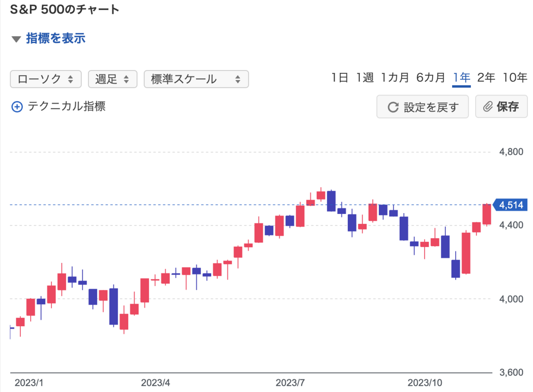This screenshot has width=533, height=392.
Task: Click the 設定を戻す reset button
Action: (422, 107)
